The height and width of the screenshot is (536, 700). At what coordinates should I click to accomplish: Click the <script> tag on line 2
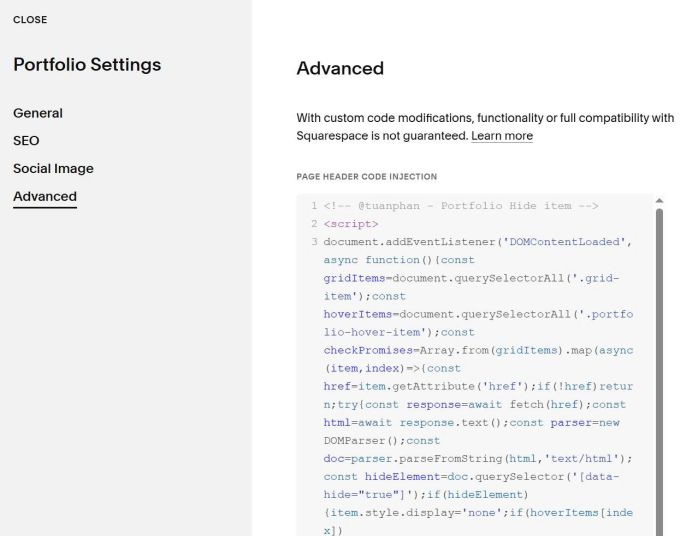point(351,224)
